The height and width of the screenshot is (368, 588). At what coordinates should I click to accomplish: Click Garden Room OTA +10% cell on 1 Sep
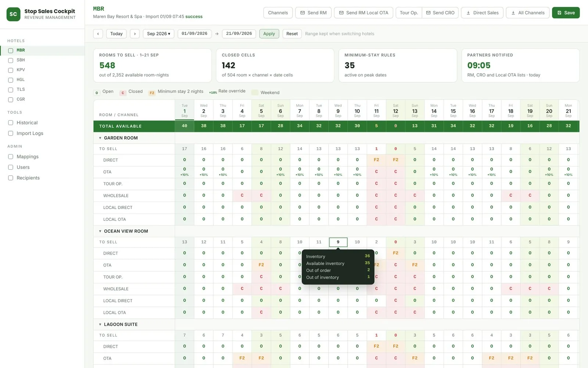[x=184, y=172]
